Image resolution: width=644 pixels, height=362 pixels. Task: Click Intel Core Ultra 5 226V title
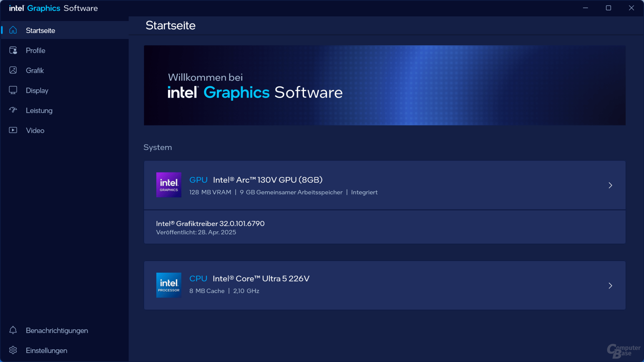pyautogui.click(x=261, y=278)
